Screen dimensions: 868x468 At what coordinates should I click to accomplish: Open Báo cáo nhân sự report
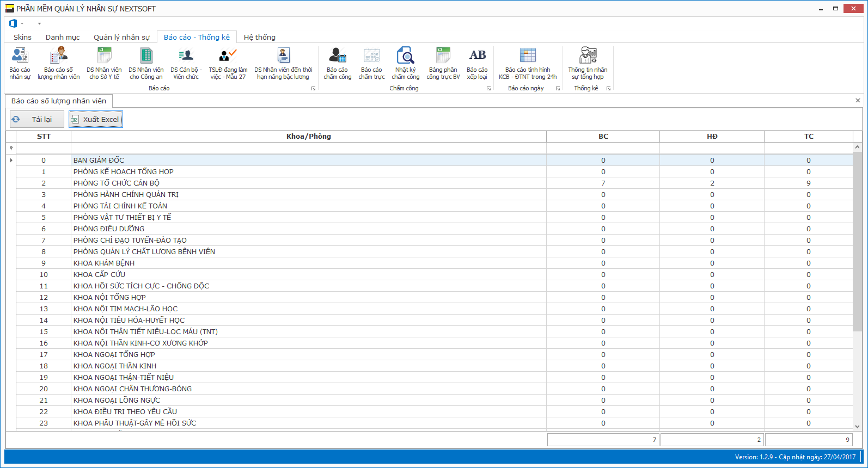pos(20,64)
